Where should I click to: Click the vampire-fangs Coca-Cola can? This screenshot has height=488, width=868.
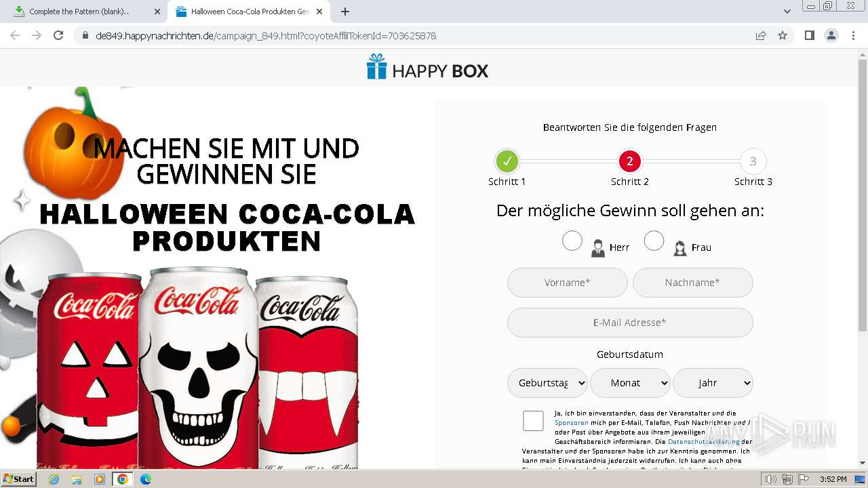point(309,372)
